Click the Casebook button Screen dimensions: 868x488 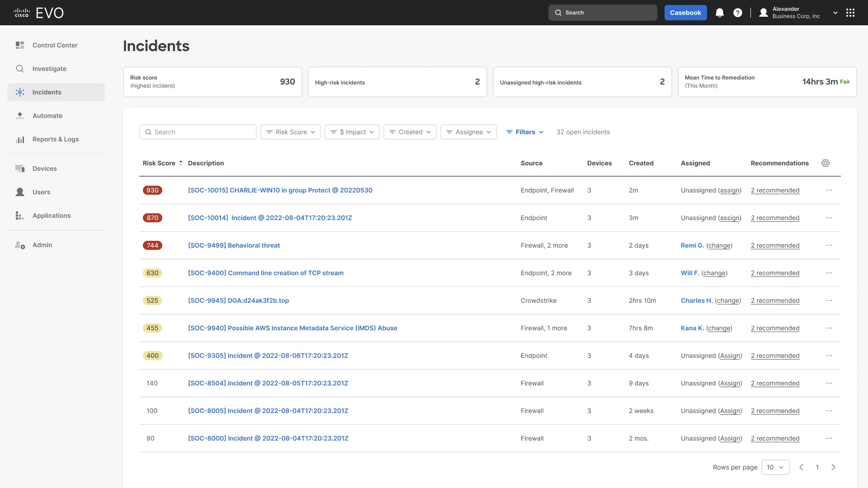(685, 13)
